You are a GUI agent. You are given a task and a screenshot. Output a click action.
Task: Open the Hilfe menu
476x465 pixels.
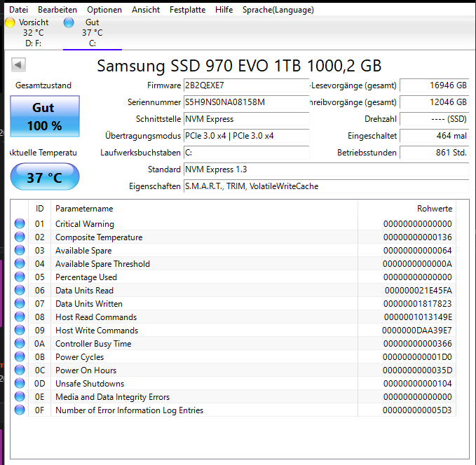coord(224,10)
